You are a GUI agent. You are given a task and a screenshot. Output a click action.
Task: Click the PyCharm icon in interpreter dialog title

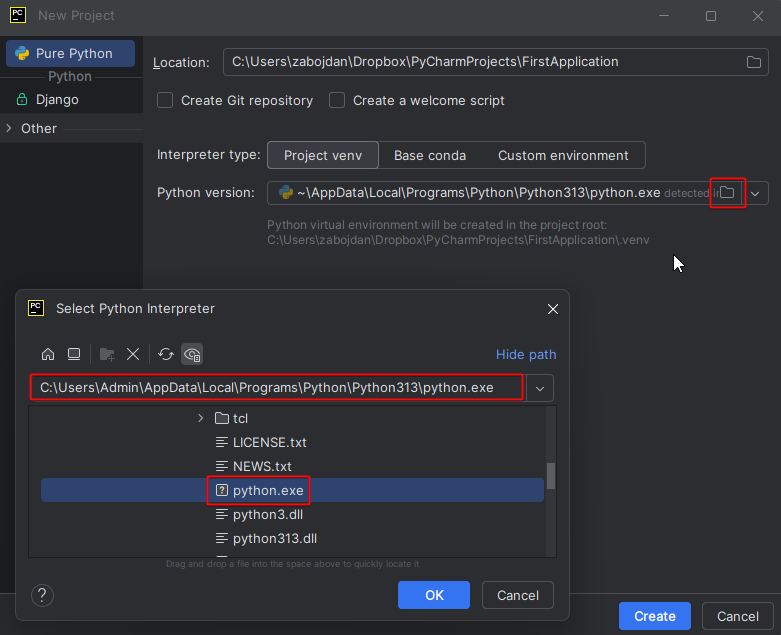pyautogui.click(x=36, y=308)
